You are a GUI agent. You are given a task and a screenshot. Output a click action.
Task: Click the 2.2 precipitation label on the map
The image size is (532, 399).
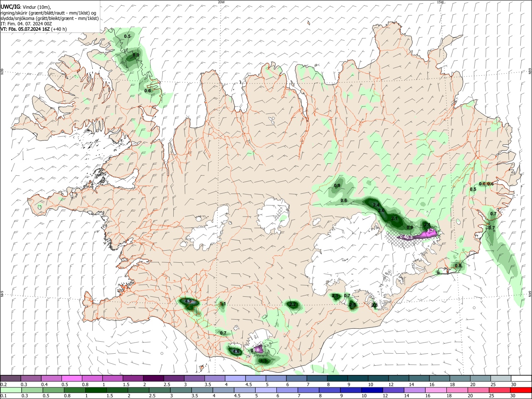(293, 305)
